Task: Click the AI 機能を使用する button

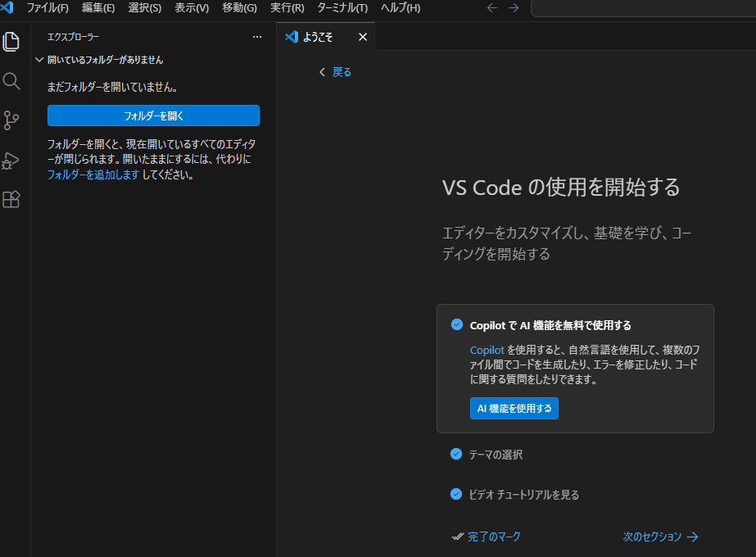Action: coord(514,408)
